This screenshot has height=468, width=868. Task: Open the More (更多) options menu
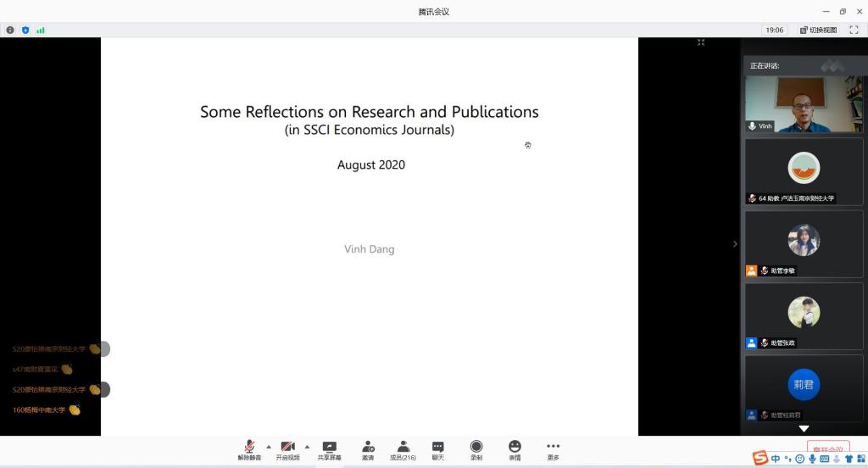553,450
